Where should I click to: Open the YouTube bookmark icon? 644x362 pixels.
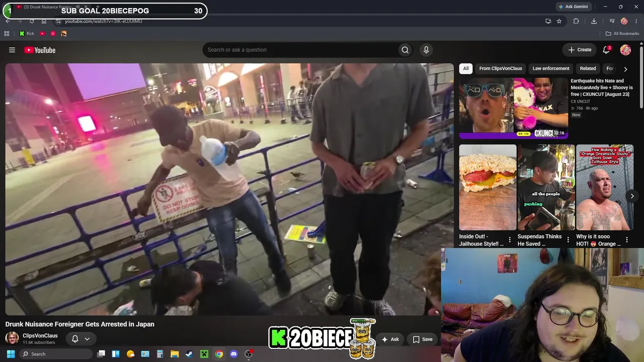[42, 34]
